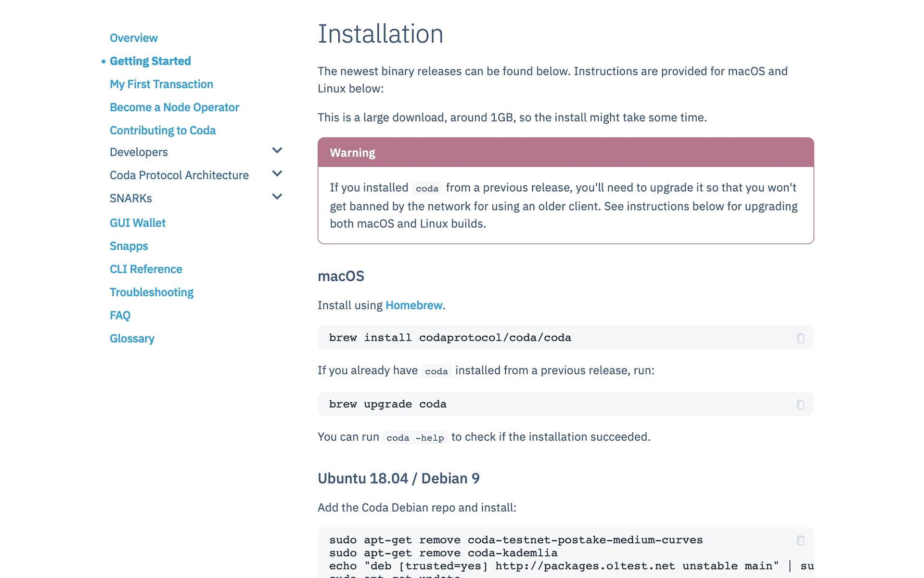
Task: Expand the Coda Protocol Architecture chevron
Action: tap(277, 174)
